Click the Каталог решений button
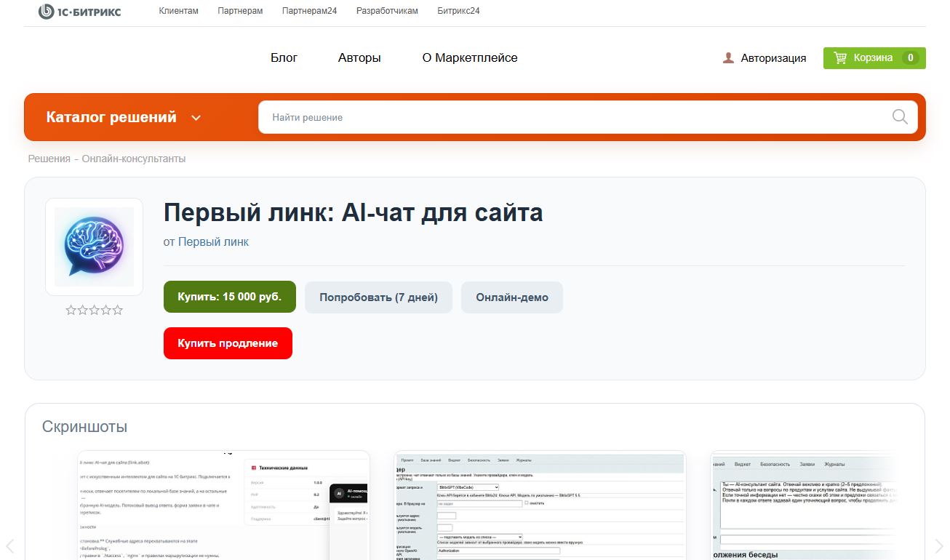 pyautogui.click(x=124, y=117)
